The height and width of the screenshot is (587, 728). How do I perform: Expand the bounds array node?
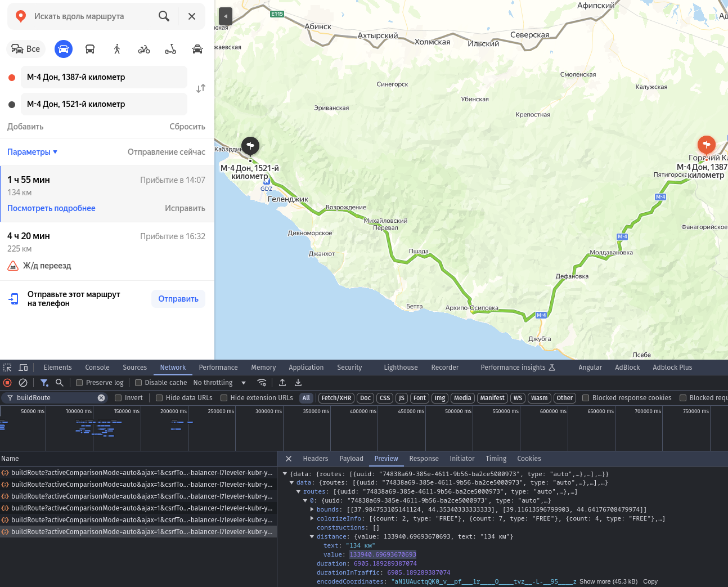click(x=312, y=509)
